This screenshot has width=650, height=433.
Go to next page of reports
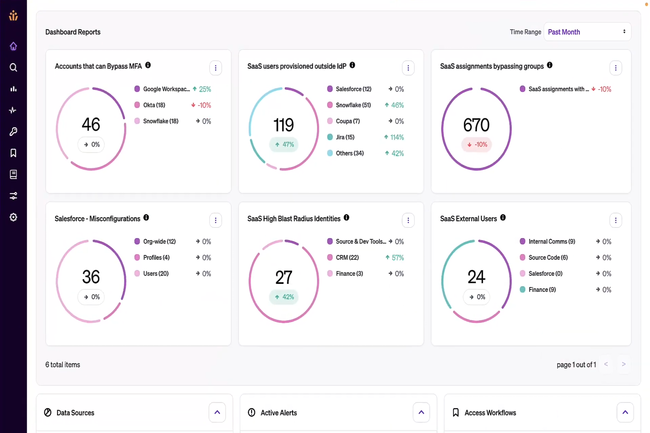click(623, 365)
